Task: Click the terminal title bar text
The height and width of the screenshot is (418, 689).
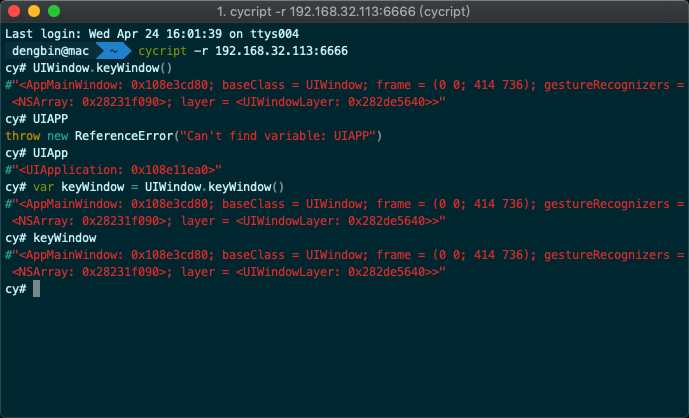Action: (x=343, y=11)
